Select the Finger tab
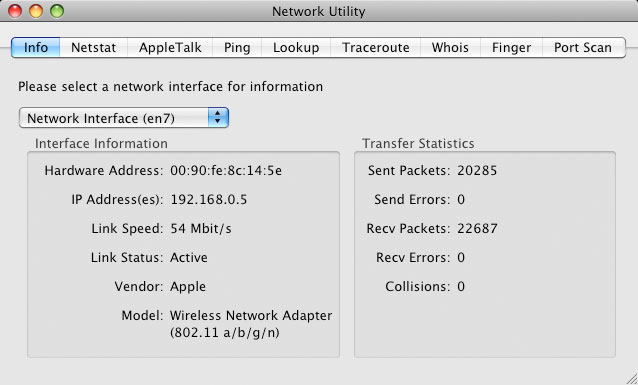638x385 pixels. tap(511, 48)
